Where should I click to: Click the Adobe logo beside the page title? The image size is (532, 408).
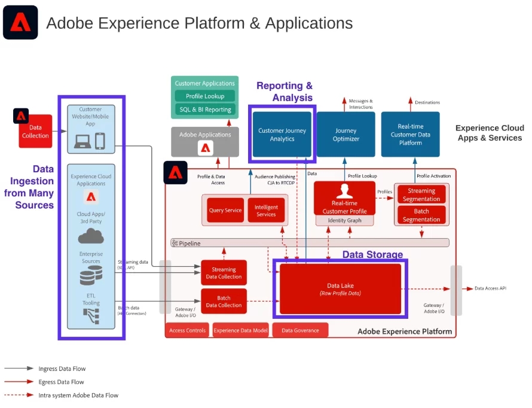(20, 22)
